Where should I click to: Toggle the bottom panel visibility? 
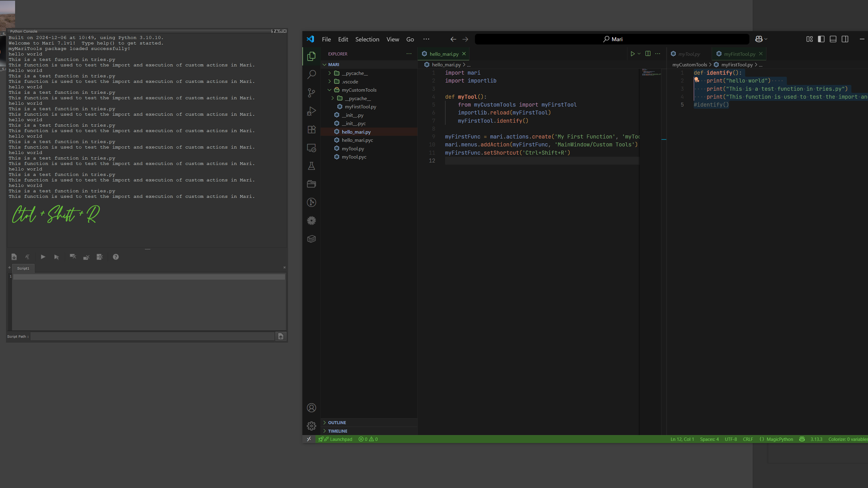833,39
